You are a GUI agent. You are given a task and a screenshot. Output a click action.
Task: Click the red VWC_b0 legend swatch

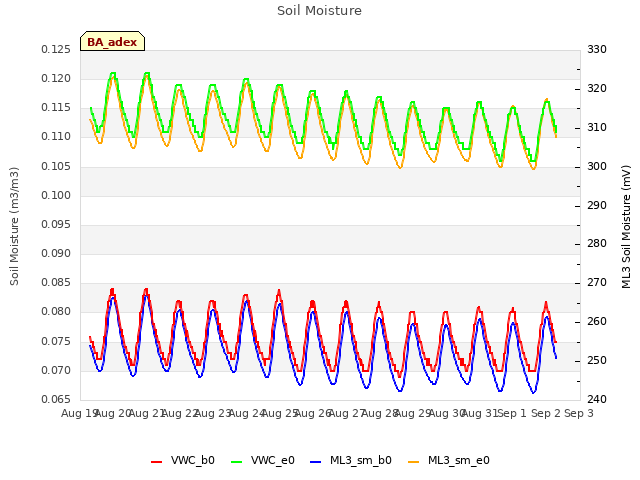(156, 462)
